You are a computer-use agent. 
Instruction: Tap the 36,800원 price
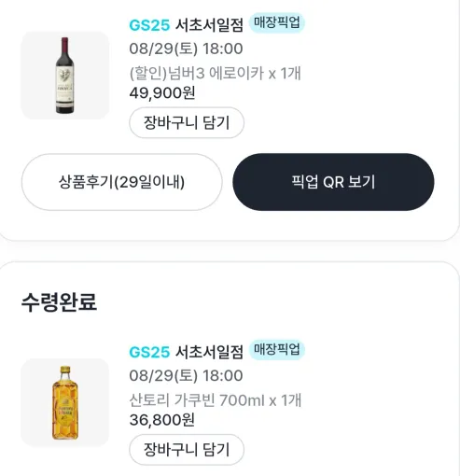click(162, 420)
